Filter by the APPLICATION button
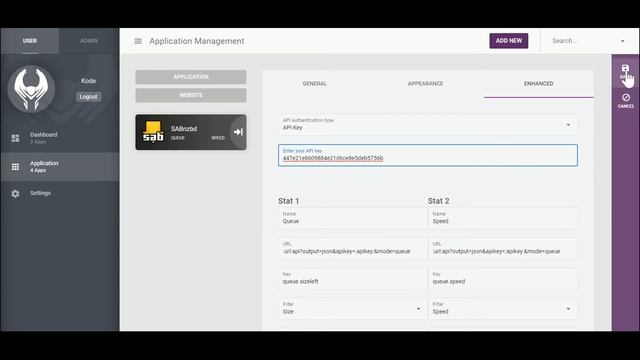 (x=191, y=77)
